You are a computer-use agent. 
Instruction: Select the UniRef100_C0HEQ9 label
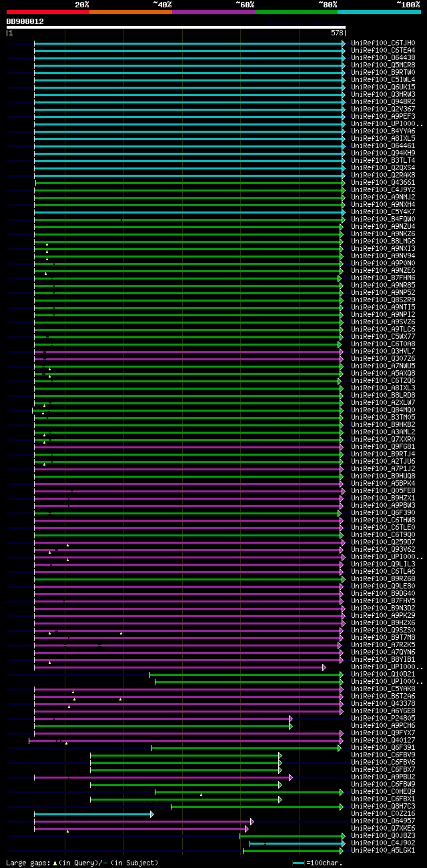click(x=383, y=791)
